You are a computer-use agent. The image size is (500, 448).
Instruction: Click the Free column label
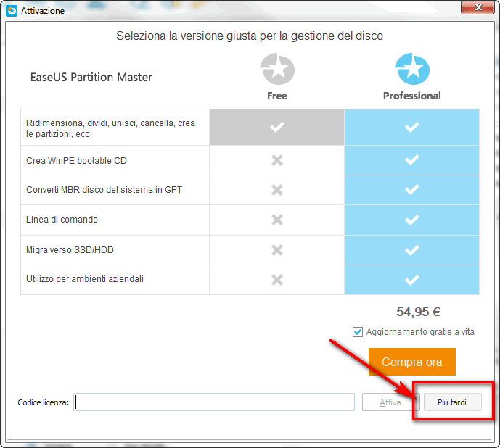click(277, 96)
